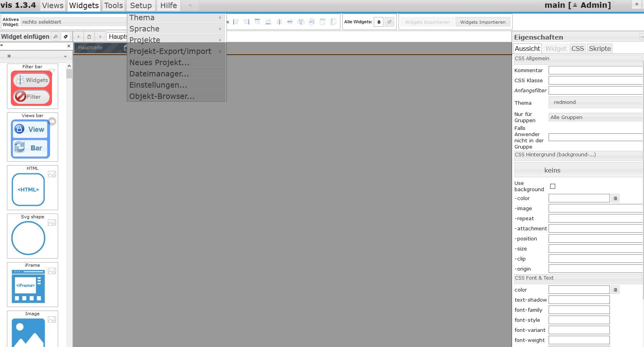Click the Kommentar input field
Viewport: 644px width, 347px height.
click(596, 70)
